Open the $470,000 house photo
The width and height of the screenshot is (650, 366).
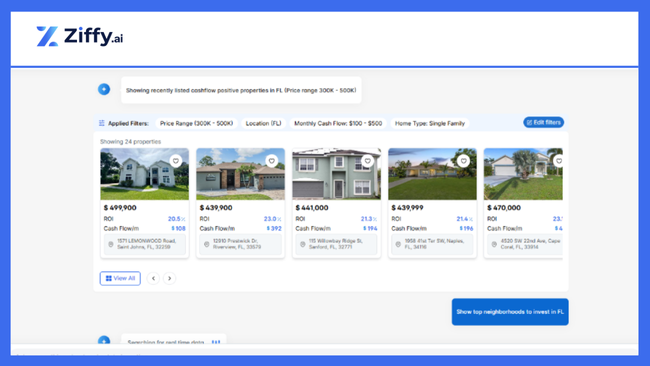point(524,174)
